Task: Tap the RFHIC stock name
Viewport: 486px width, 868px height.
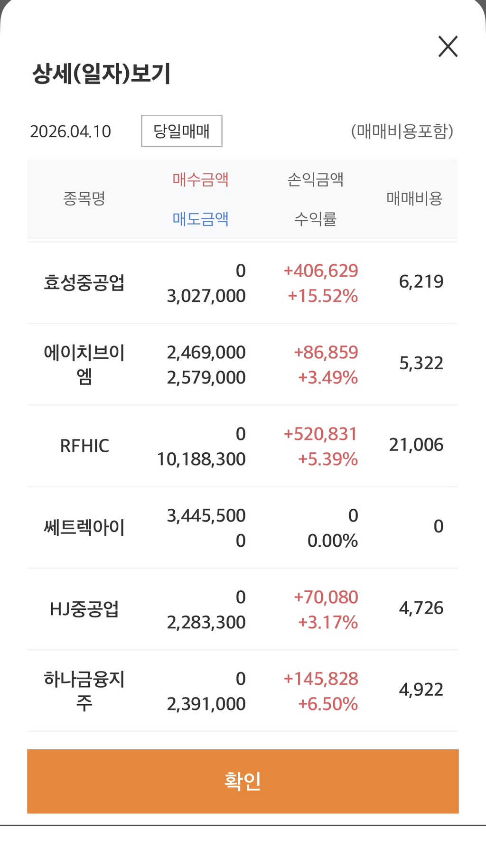Action: coord(84,446)
